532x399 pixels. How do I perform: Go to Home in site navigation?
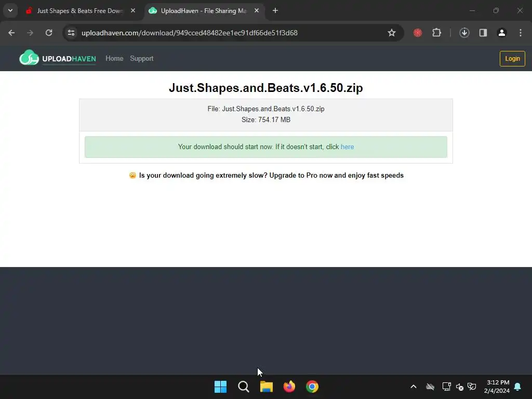click(114, 58)
